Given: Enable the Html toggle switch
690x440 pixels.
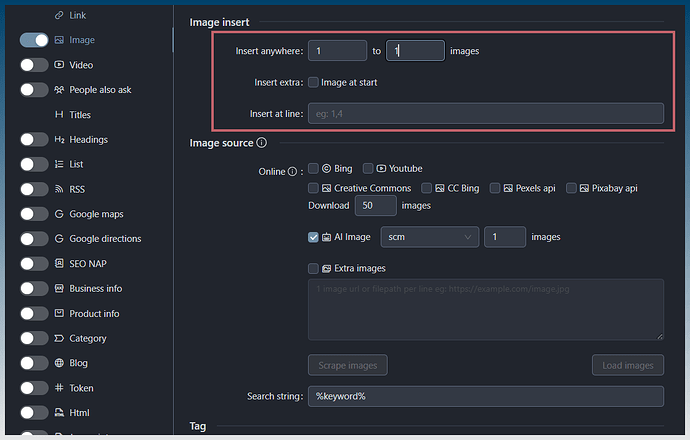Looking at the screenshot, I should (x=34, y=413).
